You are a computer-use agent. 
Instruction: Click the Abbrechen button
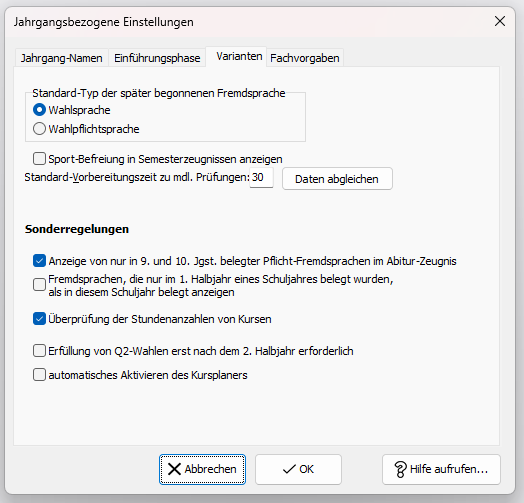coord(203,469)
